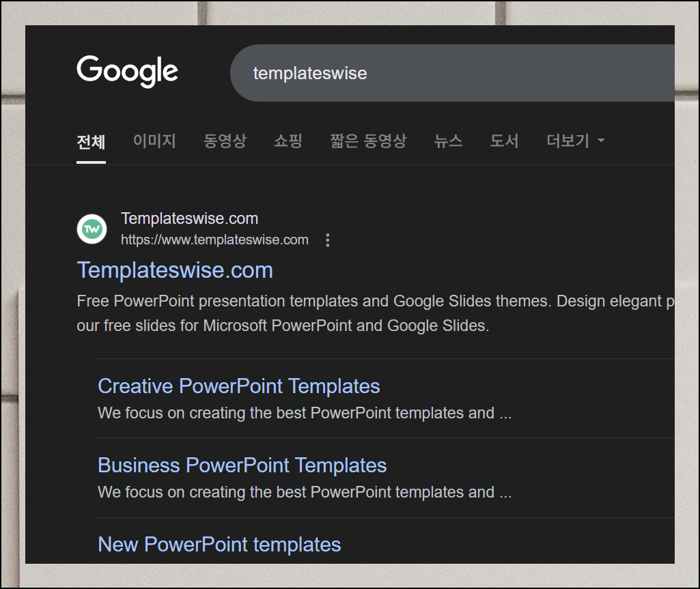The width and height of the screenshot is (700, 589).
Task: Open Business PowerPoint Templates sitelink
Action: (242, 465)
